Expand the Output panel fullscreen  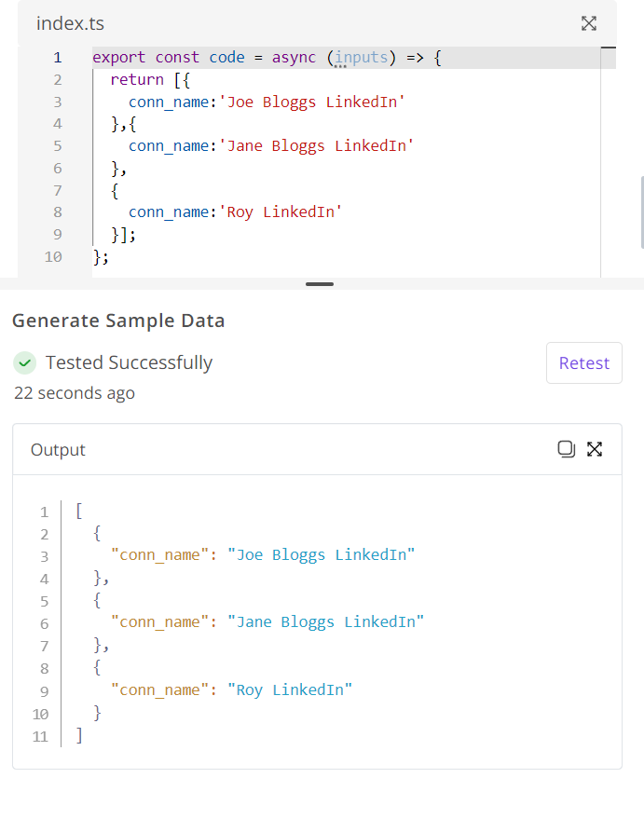595,449
